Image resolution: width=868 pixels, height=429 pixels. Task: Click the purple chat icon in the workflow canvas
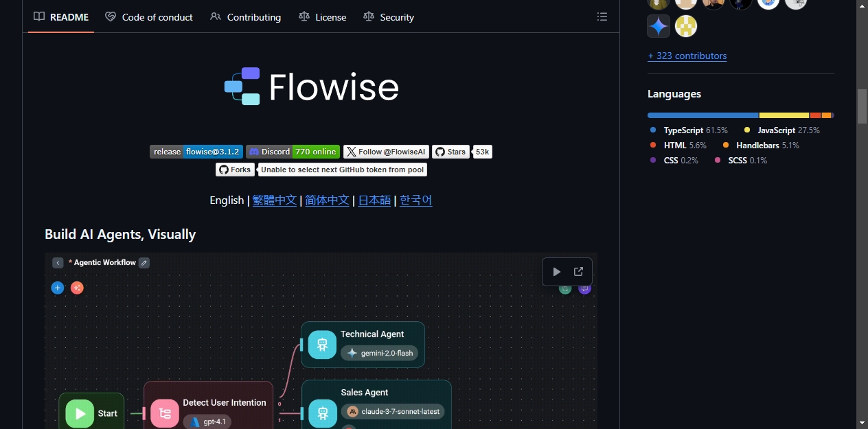point(584,288)
